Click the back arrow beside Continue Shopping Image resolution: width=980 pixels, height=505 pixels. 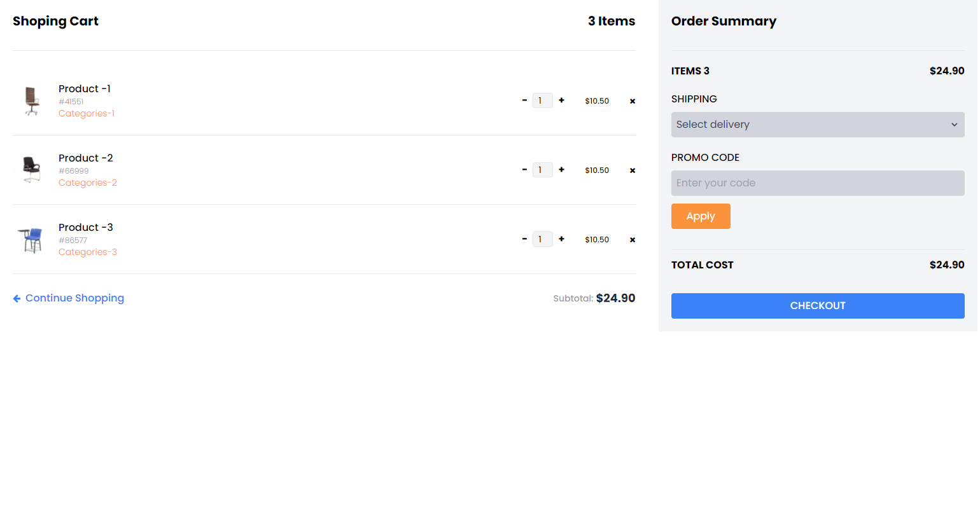(x=17, y=298)
